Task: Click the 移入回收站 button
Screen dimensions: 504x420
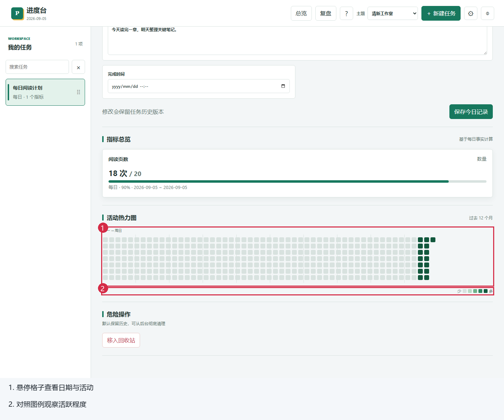Action: coord(121,340)
